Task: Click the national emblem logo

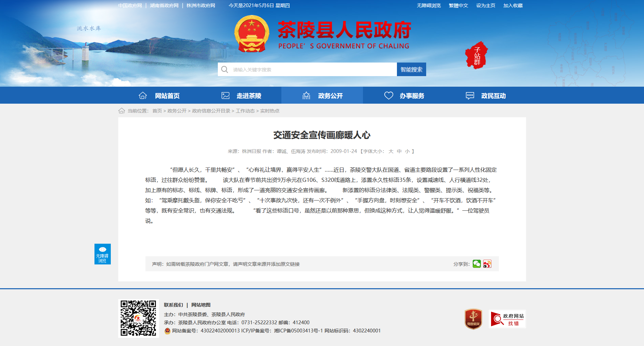Action: click(x=251, y=33)
